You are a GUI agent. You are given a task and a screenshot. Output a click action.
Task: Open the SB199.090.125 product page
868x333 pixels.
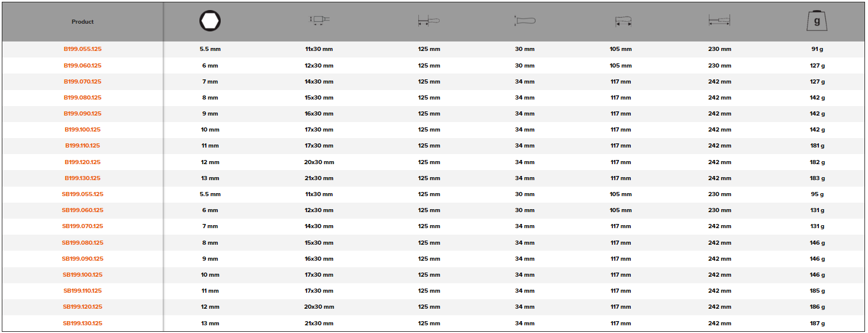[83, 259]
